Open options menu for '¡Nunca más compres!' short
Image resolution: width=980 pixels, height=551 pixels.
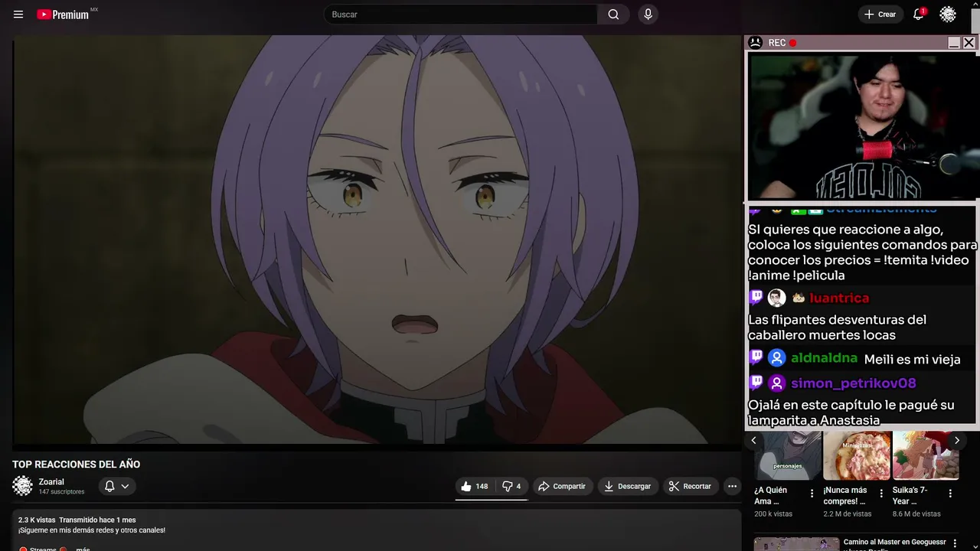click(x=881, y=494)
